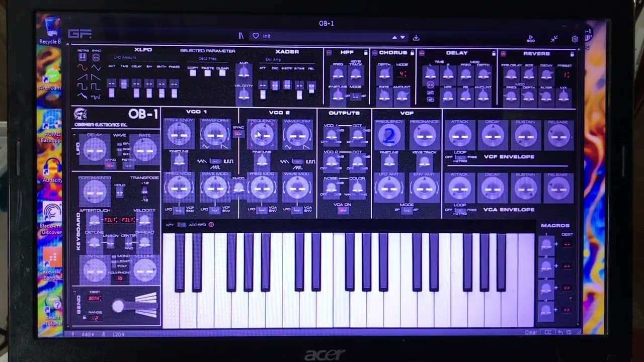Open the Recycle Bin on the desktop
Image resolution: width=644 pixels, height=362 pixels.
(51, 30)
